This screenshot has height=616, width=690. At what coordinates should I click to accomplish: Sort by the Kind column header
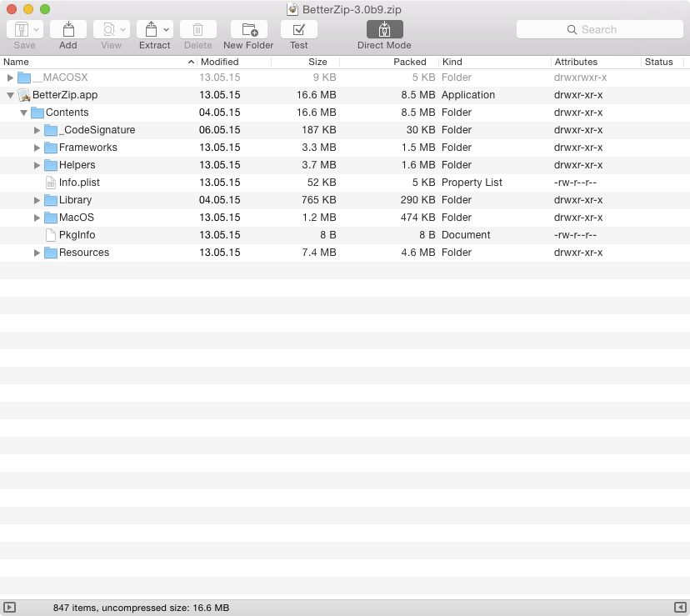(x=495, y=62)
